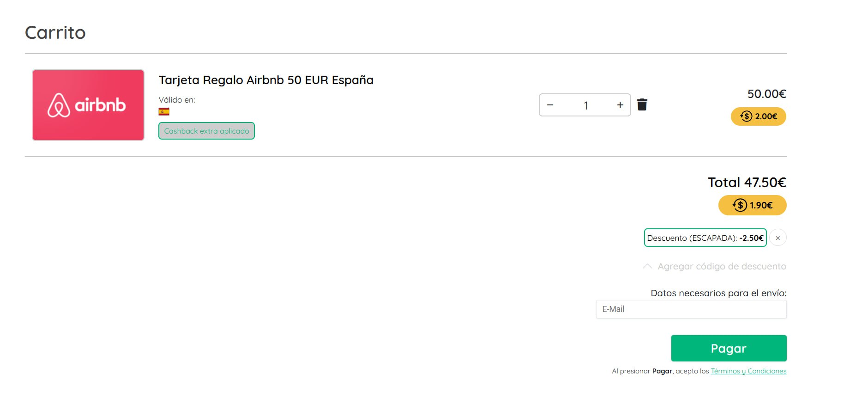Screen dimensions: 868x397
Task: Click the Total 47.50€ amount
Action: [x=747, y=183]
